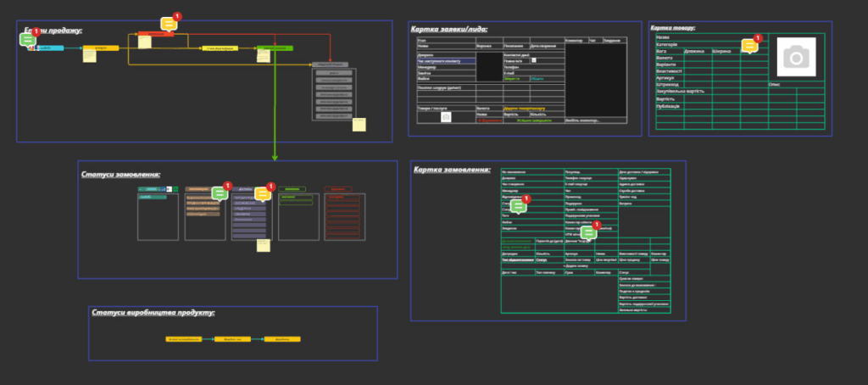
Task: Open the yellow comment in Картка товару frame
Action: pos(749,47)
